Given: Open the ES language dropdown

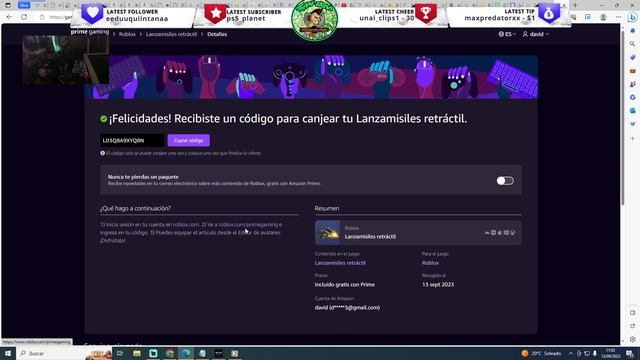Looking at the screenshot, I should click(x=507, y=34).
